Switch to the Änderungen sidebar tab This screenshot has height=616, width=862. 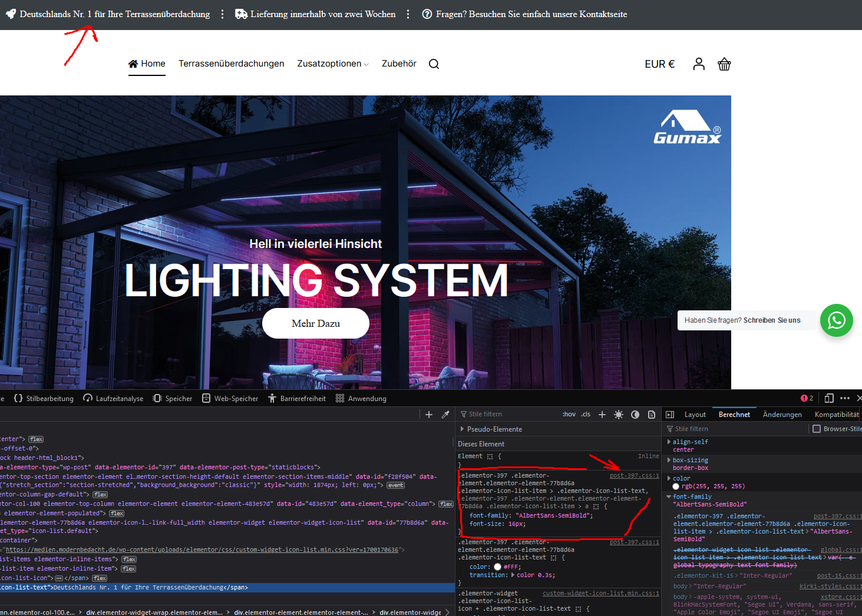point(782,415)
